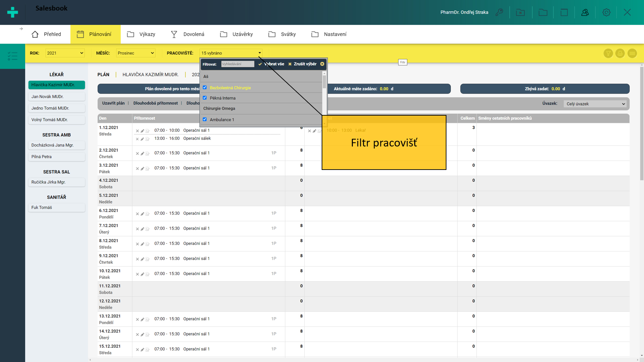Open the yellow hamburger menu button

[x=632, y=53]
